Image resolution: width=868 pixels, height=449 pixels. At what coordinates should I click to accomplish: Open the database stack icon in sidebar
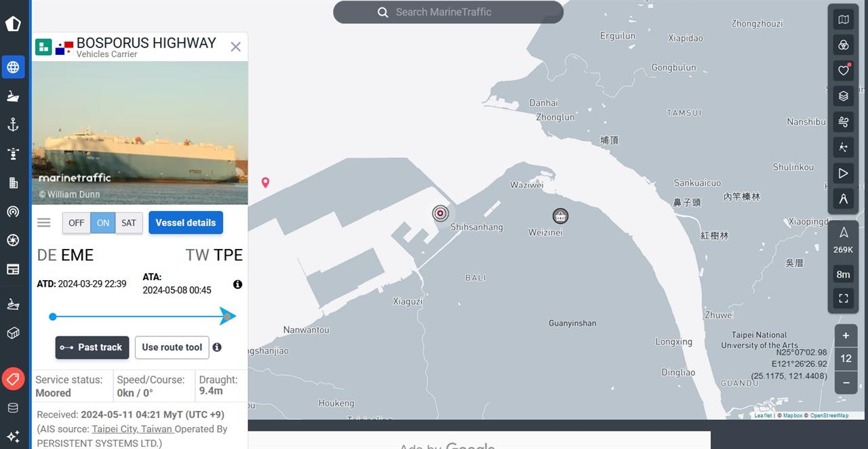[13, 408]
